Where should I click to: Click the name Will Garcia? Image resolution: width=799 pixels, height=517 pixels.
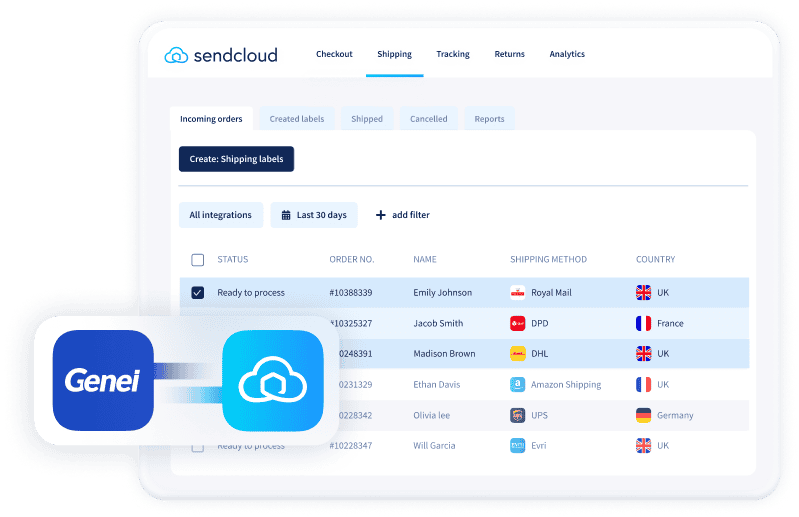click(434, 446)
